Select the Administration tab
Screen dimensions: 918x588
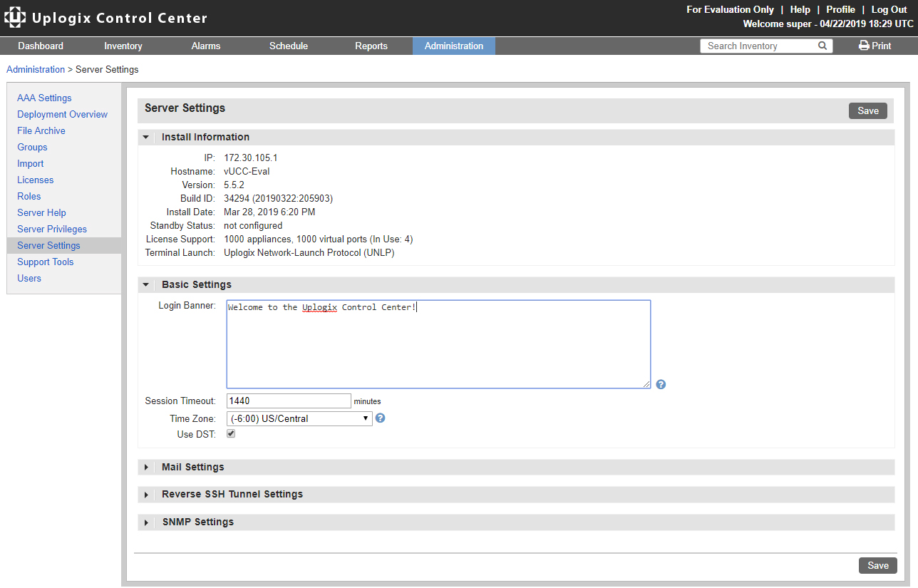(x=454, y=46)
